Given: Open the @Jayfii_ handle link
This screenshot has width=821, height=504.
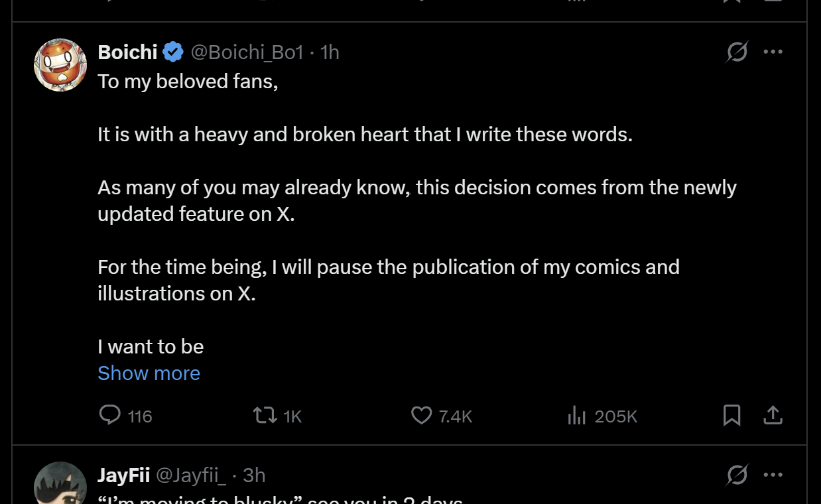Looking at the screenshot, I should pyautogui.click(x=191, y=475).
